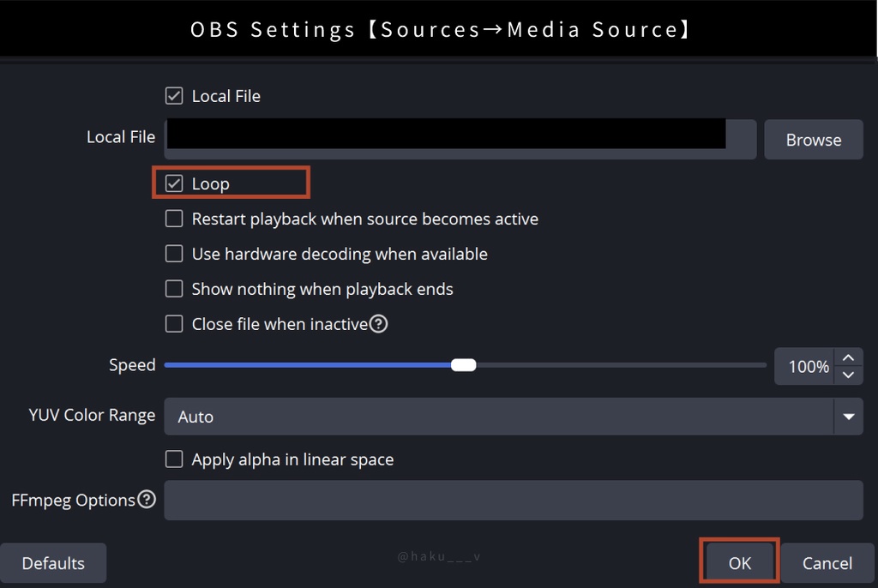Check Show nothing when playback ends
The height and width of the screenshot is (588, 878).
pos(174,289)
